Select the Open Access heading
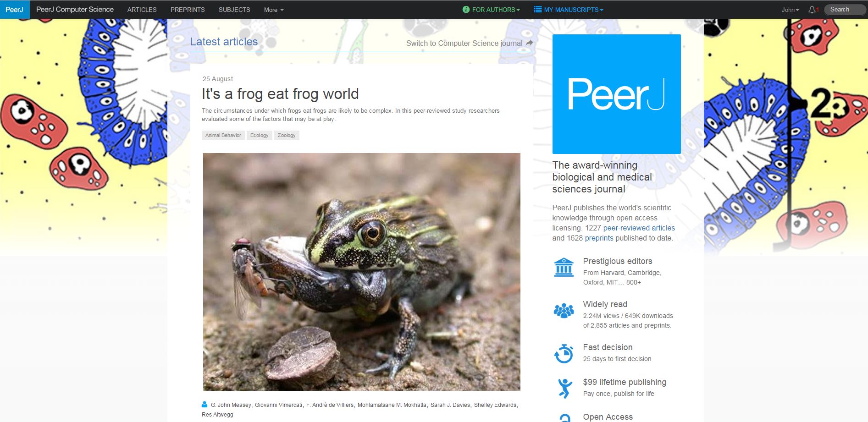Screen dimensions: 868x422 point(608,417)
